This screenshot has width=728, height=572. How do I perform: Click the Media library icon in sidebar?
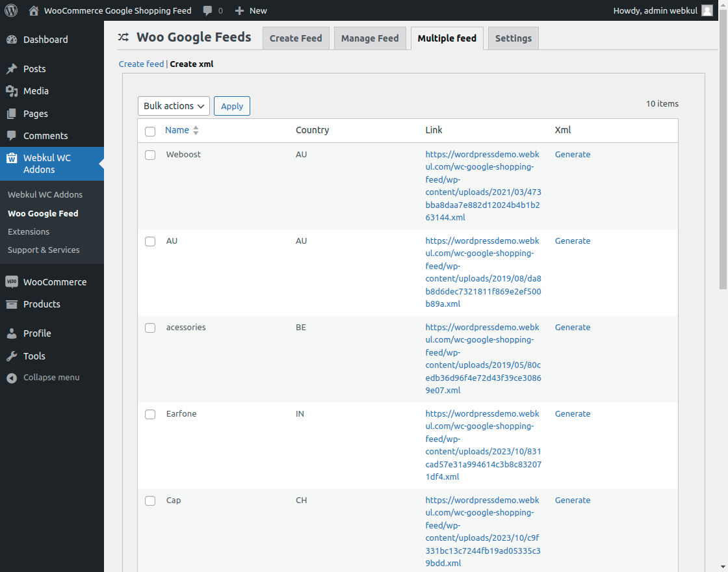point(14,91)
